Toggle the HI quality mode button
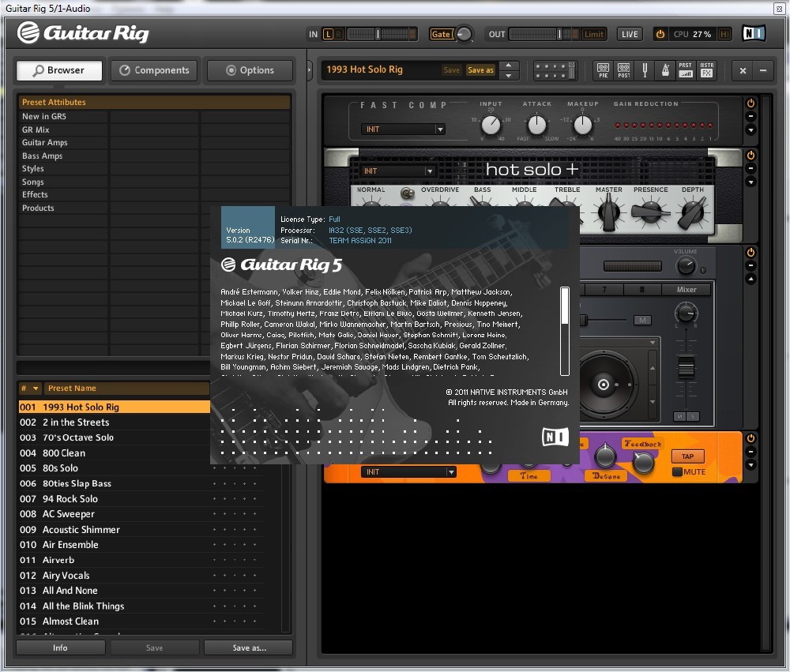Viewport: 790px width, 672px height. pyautogui.click(x=725, y=34)
